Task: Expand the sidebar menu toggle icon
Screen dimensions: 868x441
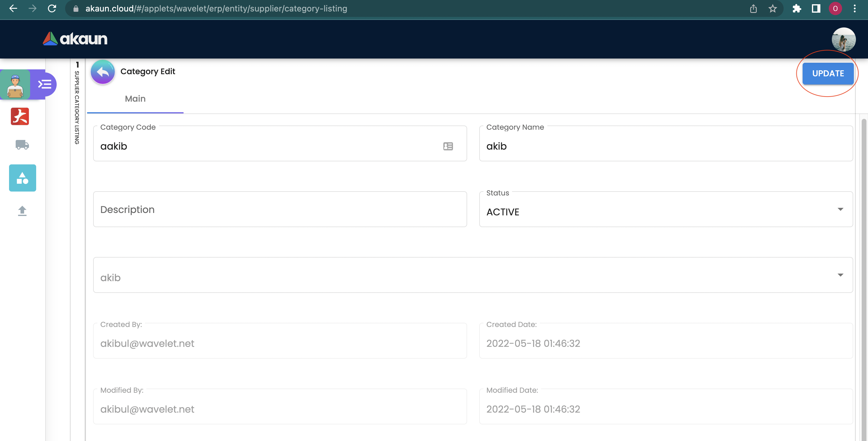Action: 45,84
